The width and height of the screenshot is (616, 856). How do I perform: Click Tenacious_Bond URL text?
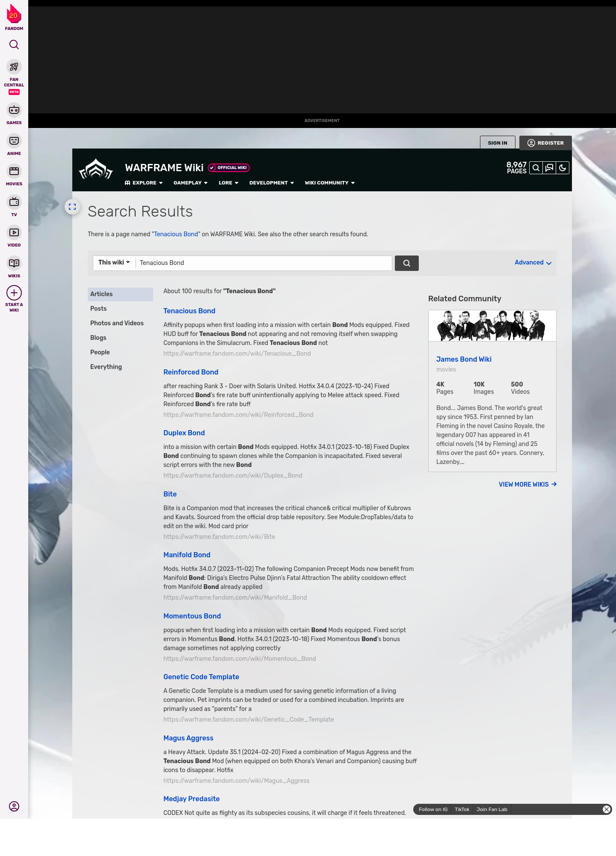[237, 354]
